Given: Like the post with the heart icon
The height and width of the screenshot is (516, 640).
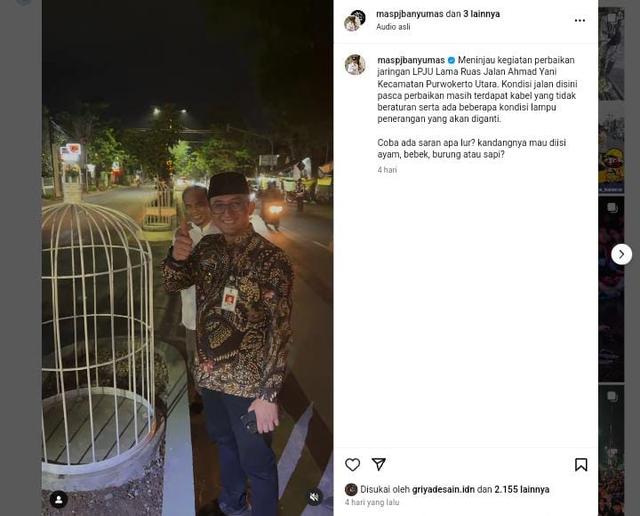Looking at the screenshot, I should [x=352, y=465].
